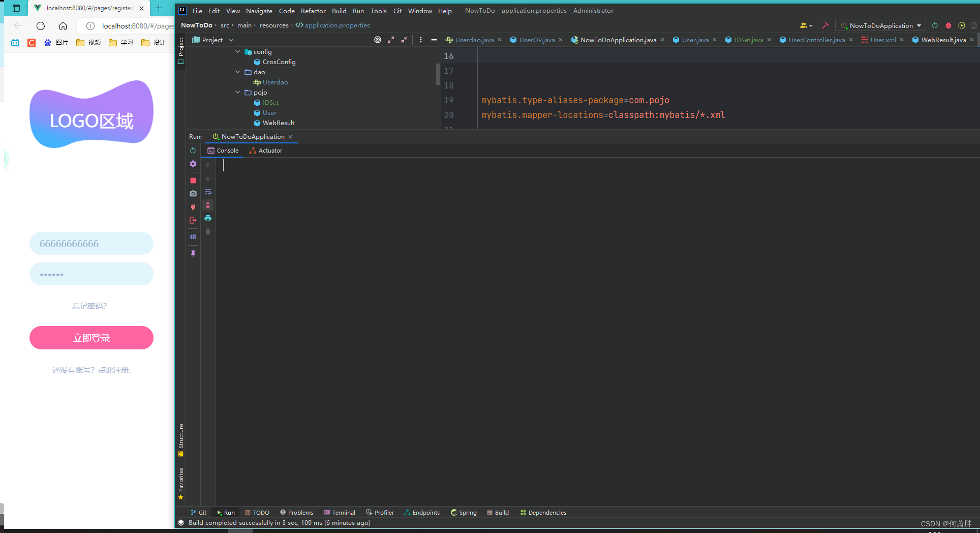The height and width of the screenshot is (533, 980).
Task: Click the red plug icon in Run panel
Action: [x=193, y=207]
